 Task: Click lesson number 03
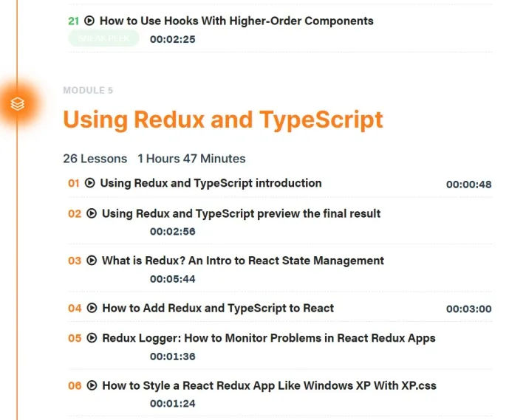click(x=75, y=261)
